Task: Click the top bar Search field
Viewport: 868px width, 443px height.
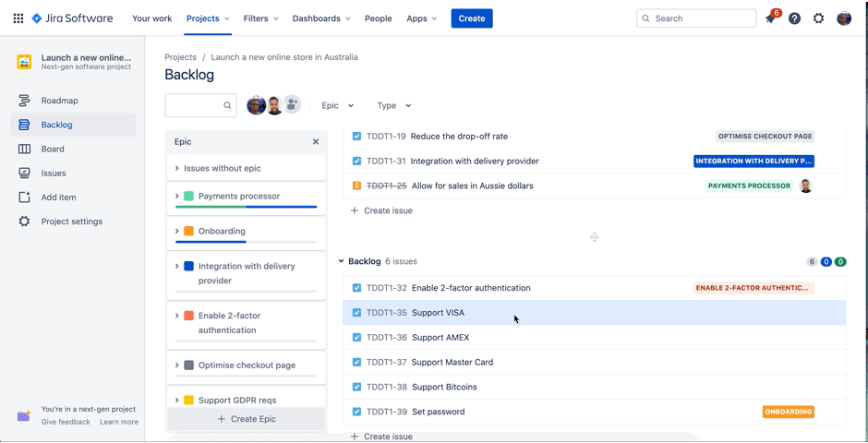Action: 696,18
